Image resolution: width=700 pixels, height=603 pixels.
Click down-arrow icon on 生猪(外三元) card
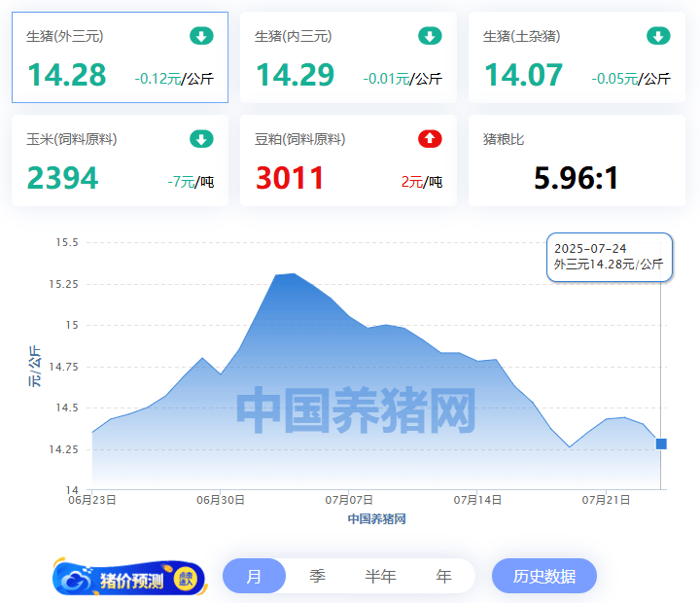(201, 36)
